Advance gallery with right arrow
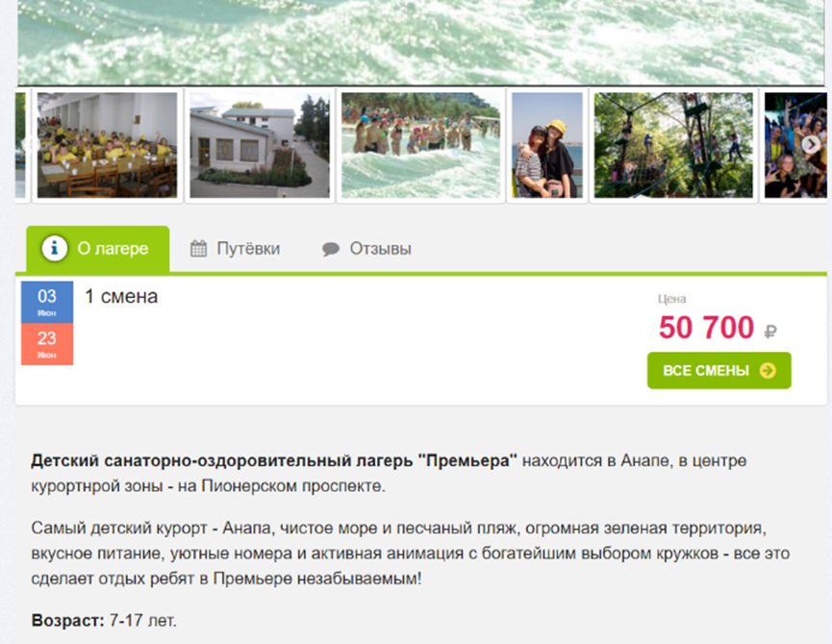832x644 pixels. tap(811, 144)
